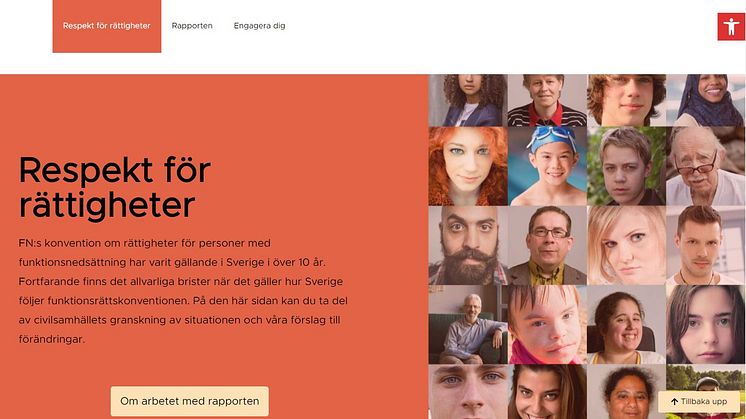Screen dimensions: 746x419
Task: Click the up arrow beside Tillbaka upp
Action: 674,402
